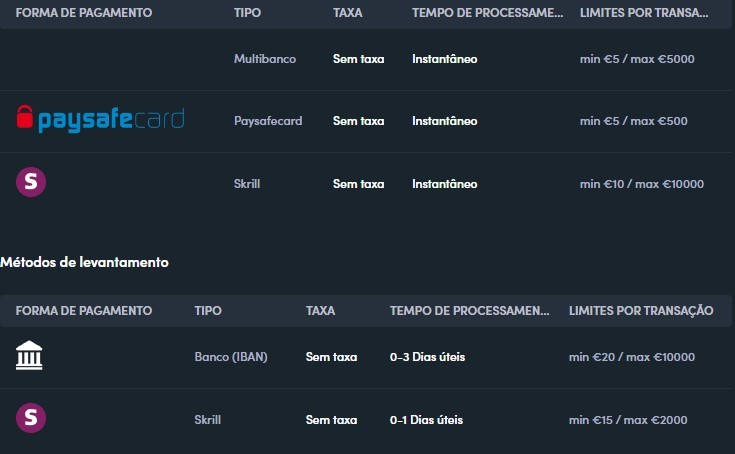Click the min €5 / max €500 limit
735x454 pixels.
click(634, 121)
